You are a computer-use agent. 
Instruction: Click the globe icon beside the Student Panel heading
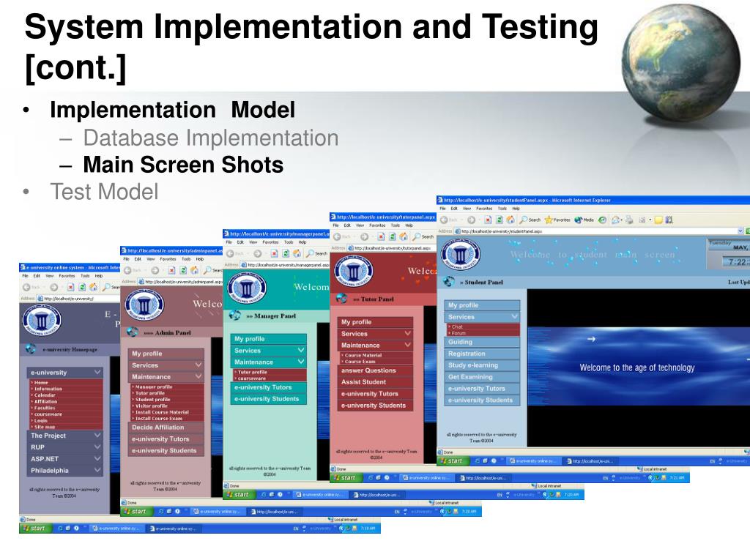coord(448,282)
